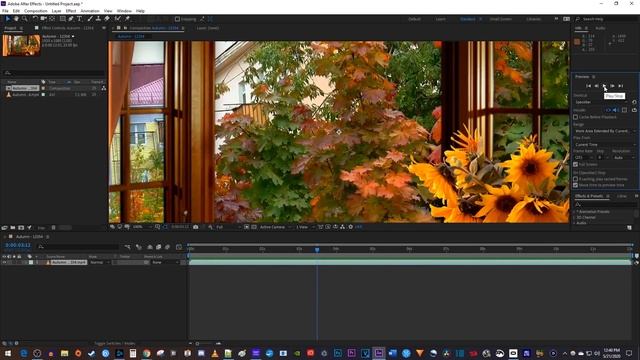Select the Unified Camera tool
This screenshot has height=360, width=640.
[43, 19]
